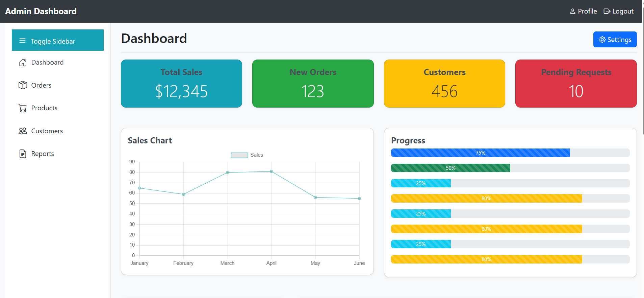Click the March data point on chart
The height and width of the screenshot is (298, 644).
(228, 173)
